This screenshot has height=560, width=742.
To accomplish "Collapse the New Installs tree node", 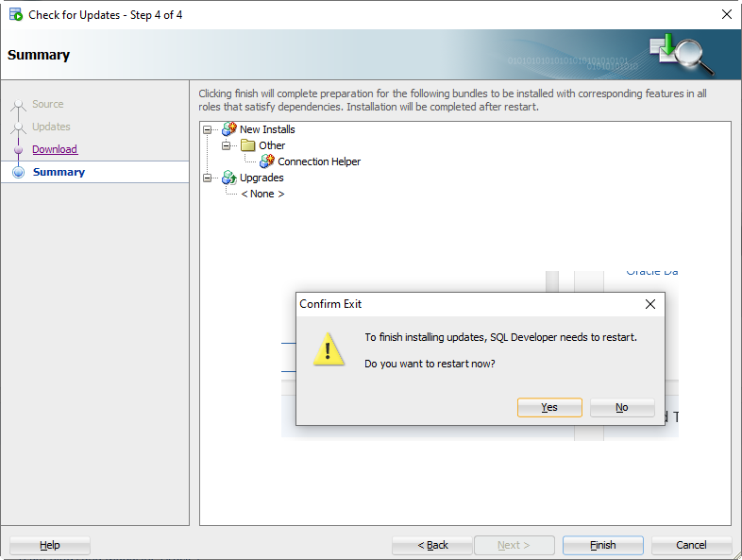I will click(208, 129).
